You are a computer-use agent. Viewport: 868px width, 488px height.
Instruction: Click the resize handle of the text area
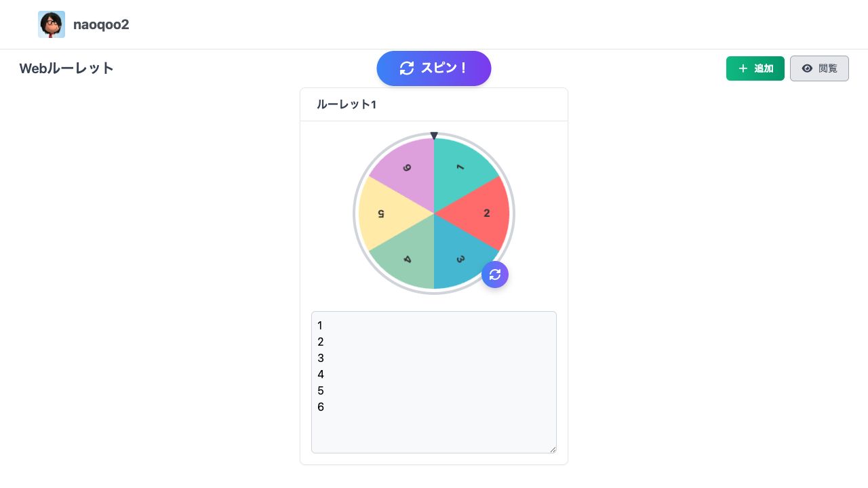click(x=553, y=449)
